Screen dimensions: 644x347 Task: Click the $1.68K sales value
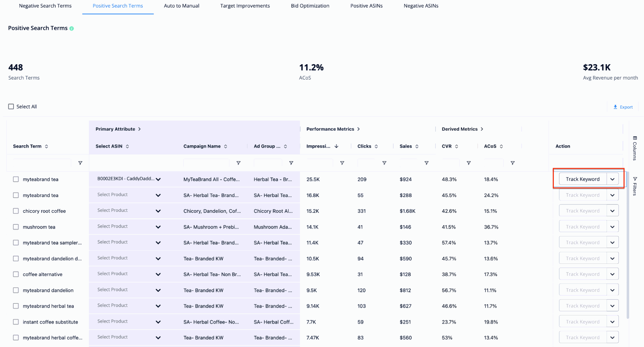(408, 211)
